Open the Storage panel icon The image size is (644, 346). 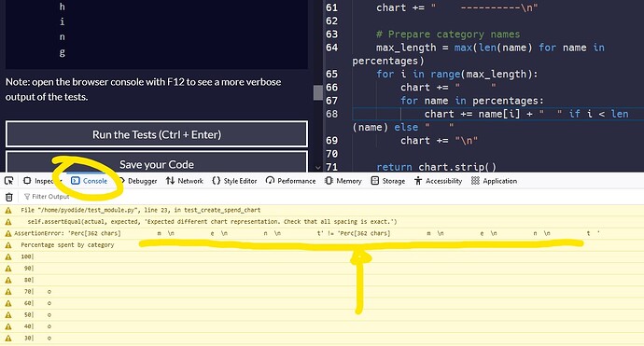374,181
